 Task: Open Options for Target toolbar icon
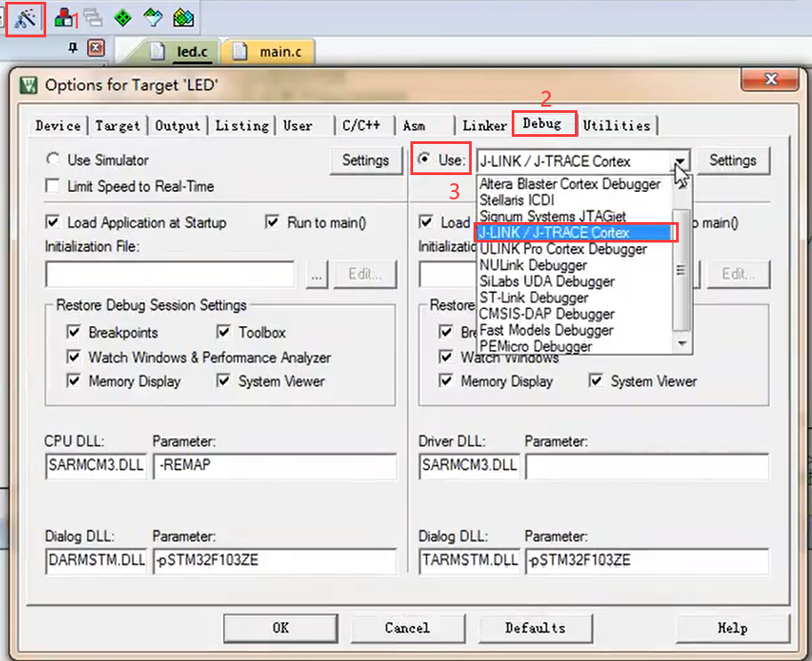26,20
